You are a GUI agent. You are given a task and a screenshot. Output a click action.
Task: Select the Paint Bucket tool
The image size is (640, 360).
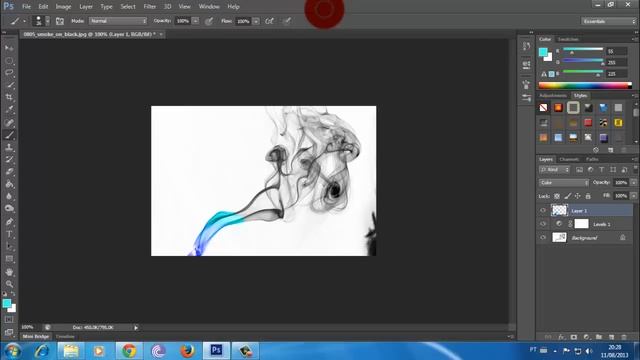click(x=9, y=184)
